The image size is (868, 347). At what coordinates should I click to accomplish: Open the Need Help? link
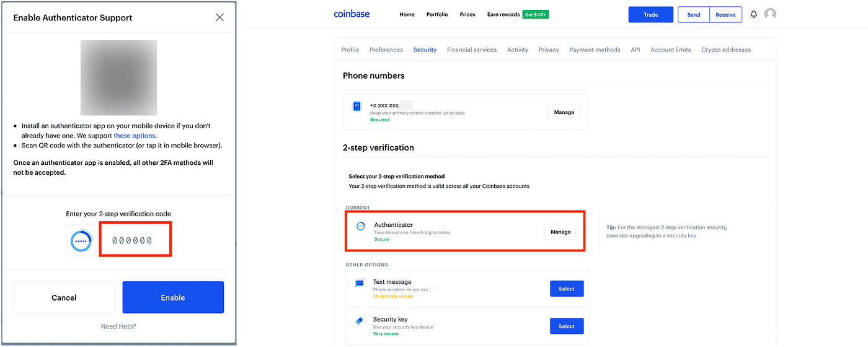[x=118, y=327]
